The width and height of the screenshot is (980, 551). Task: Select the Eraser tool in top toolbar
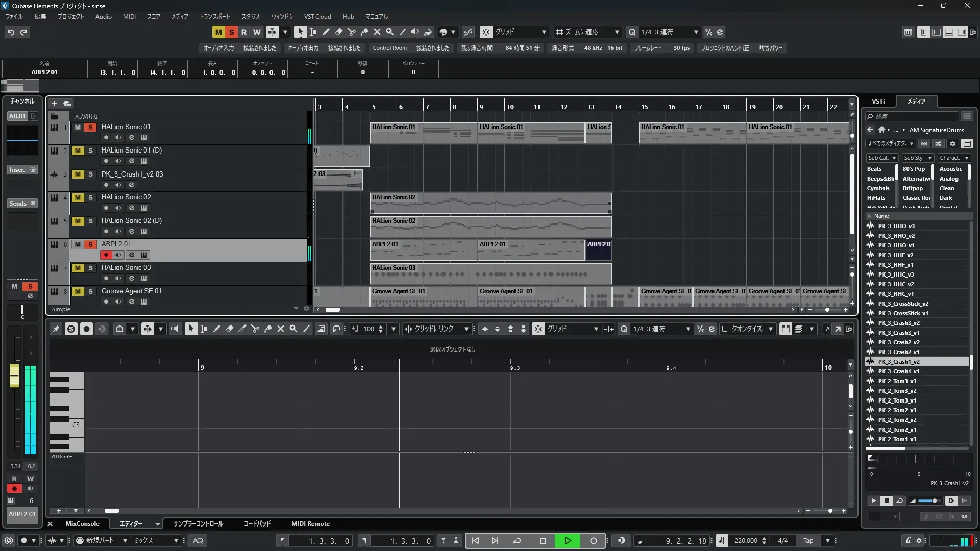[338, 32]
